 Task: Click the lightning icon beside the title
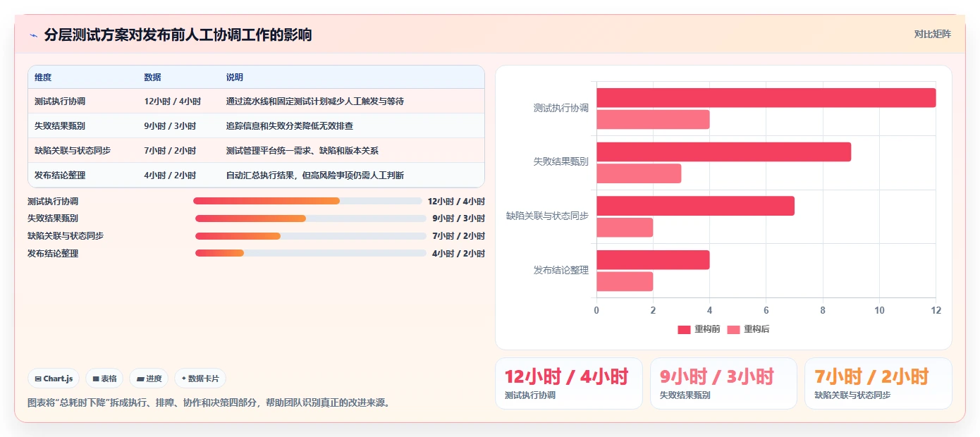coord(33,35)
